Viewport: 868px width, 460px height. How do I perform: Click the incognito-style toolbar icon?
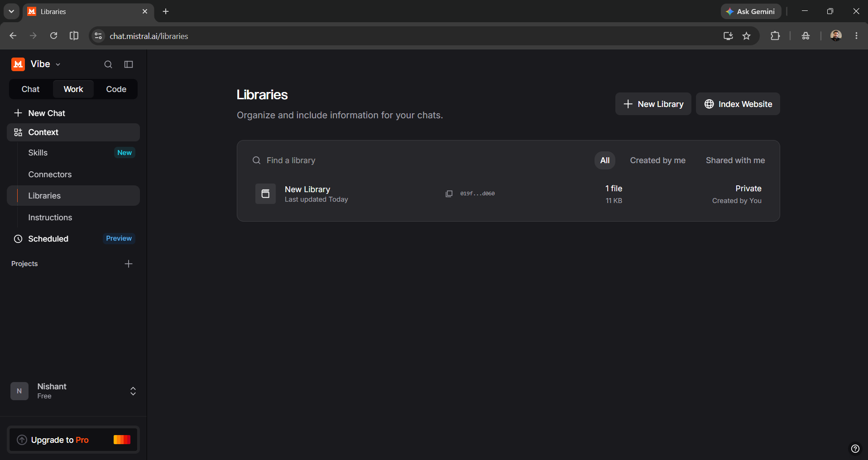coord(806,36)
